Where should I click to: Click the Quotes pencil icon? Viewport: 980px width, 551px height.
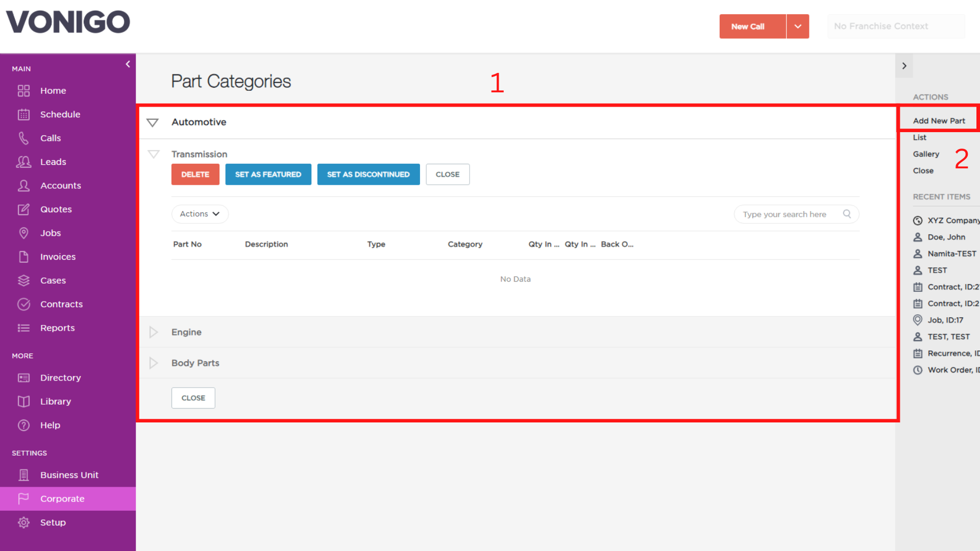(23, 209)
